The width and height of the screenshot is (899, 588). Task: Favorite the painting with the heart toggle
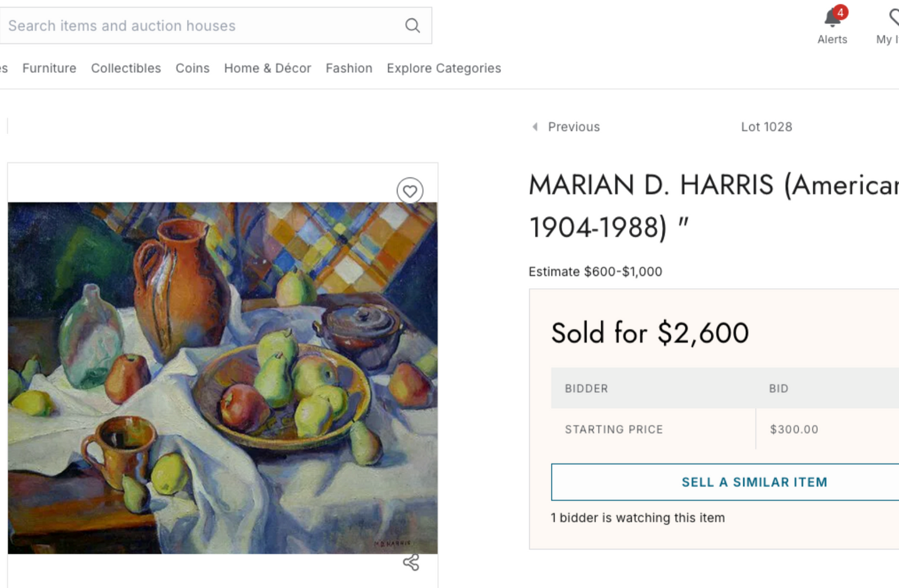pos(410,191)
